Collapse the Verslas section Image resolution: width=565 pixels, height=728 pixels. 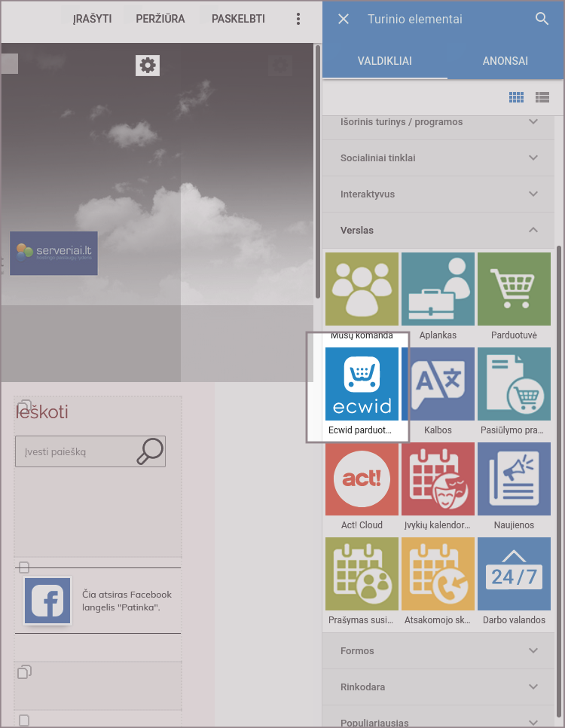click(438, 231)
